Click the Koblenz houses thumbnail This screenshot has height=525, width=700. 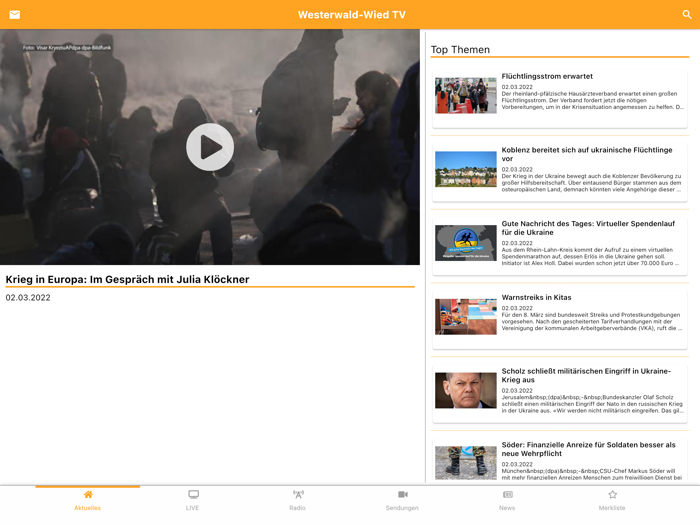click(x=466, y=169)
